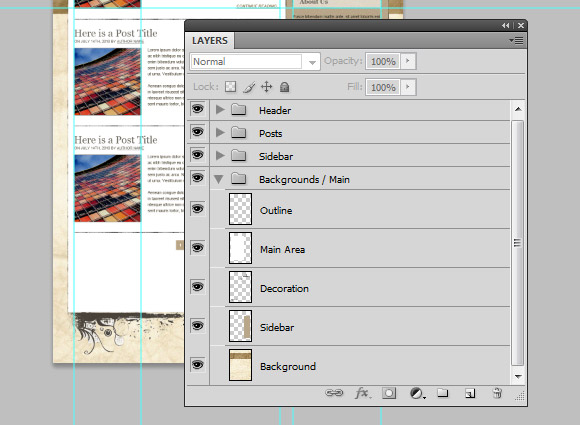Lock all with padlock icon
Image resolution: width=580 pixels, height=425 pixels.
[284, 87]
